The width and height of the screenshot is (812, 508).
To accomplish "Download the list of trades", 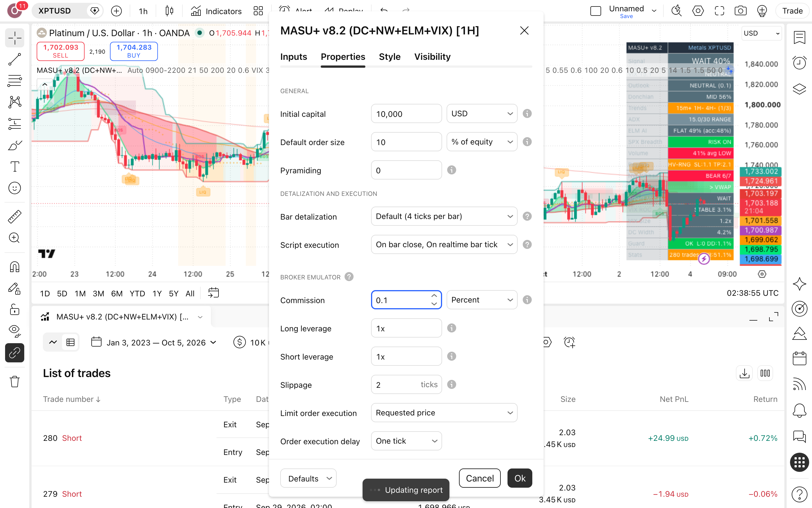I will pos(744,373).
